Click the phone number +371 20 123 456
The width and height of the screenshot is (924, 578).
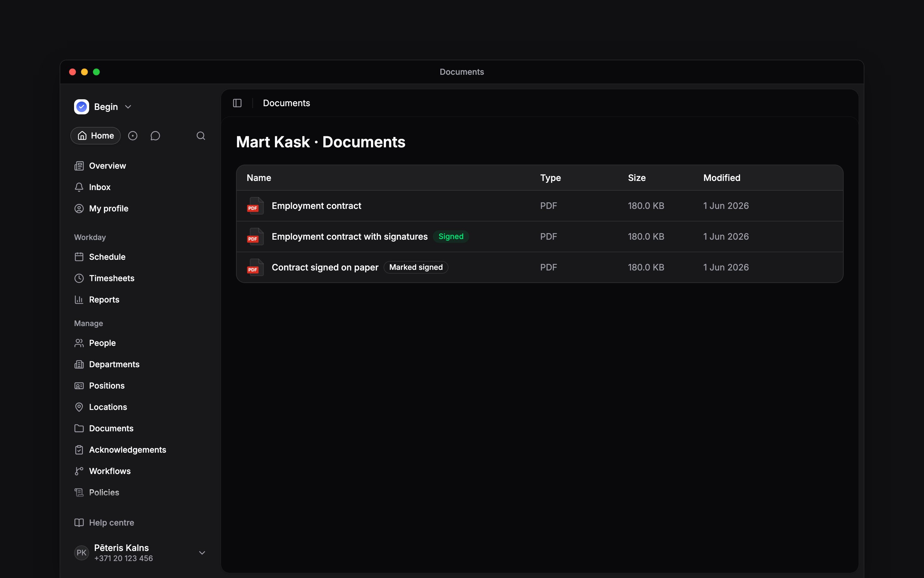123,559
